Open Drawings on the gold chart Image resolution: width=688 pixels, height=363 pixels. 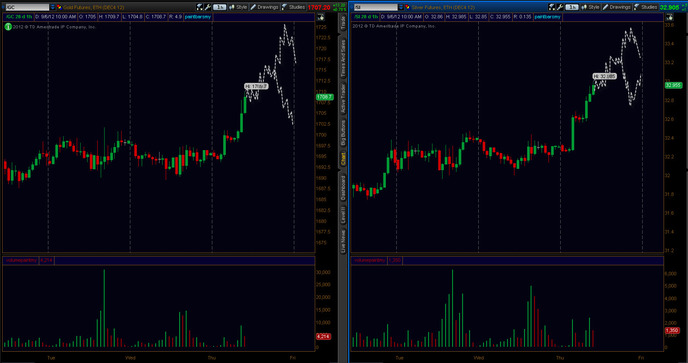tap(264, 7)
